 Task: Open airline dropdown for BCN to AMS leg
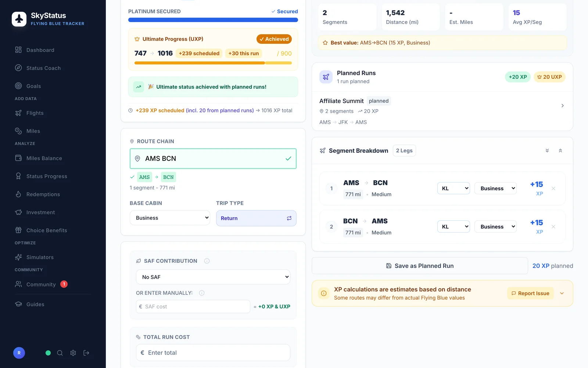454,227
